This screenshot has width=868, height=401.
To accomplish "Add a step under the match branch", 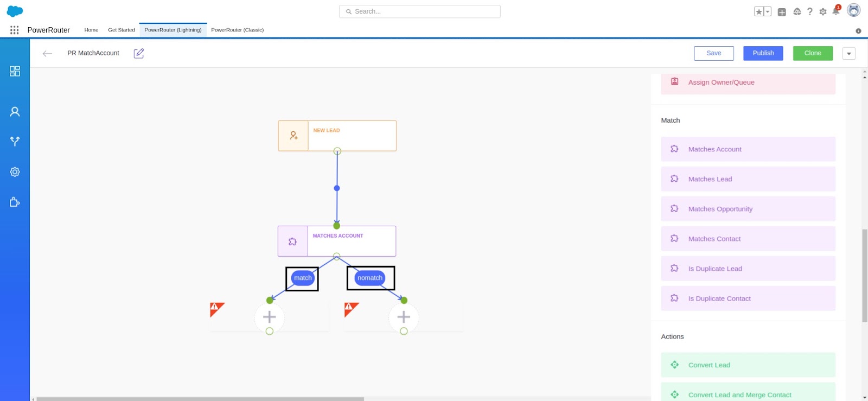I will point(270,317).
